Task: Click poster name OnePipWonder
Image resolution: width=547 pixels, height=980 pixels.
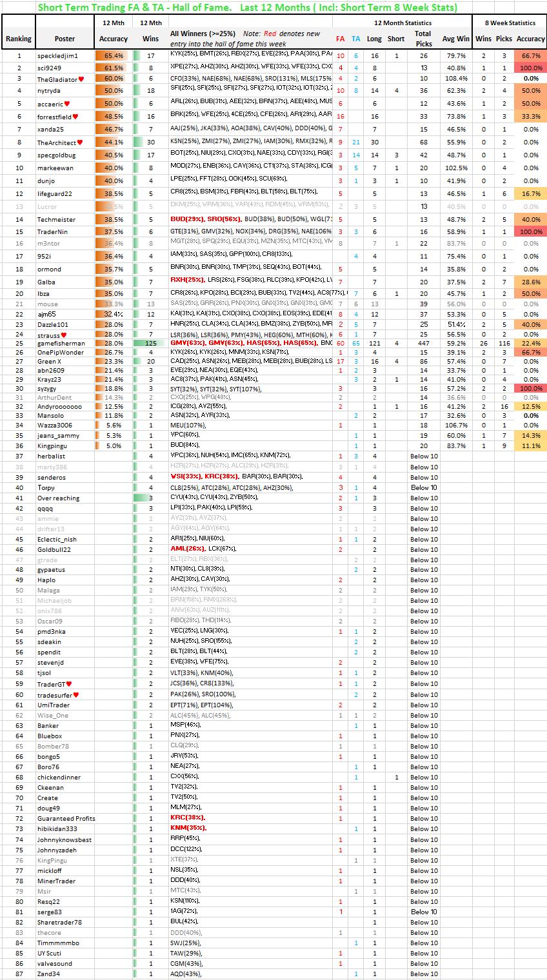Action: tap(61, 353)
